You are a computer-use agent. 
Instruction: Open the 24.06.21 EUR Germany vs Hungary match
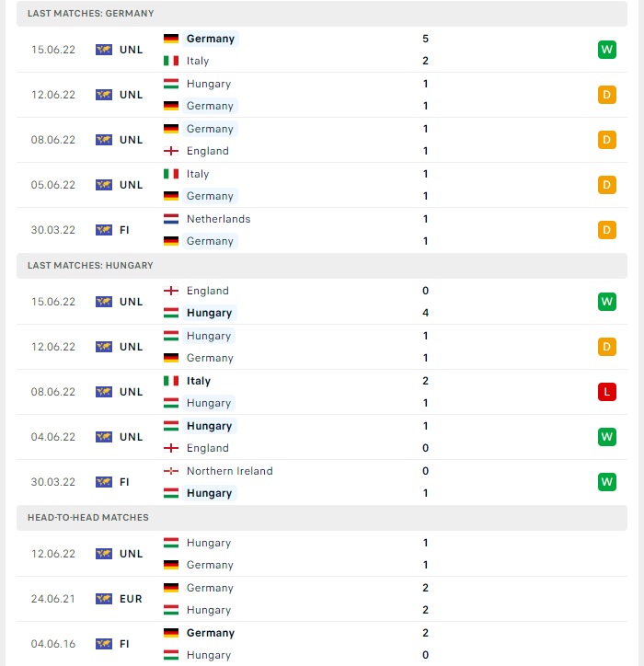(322, 599)
